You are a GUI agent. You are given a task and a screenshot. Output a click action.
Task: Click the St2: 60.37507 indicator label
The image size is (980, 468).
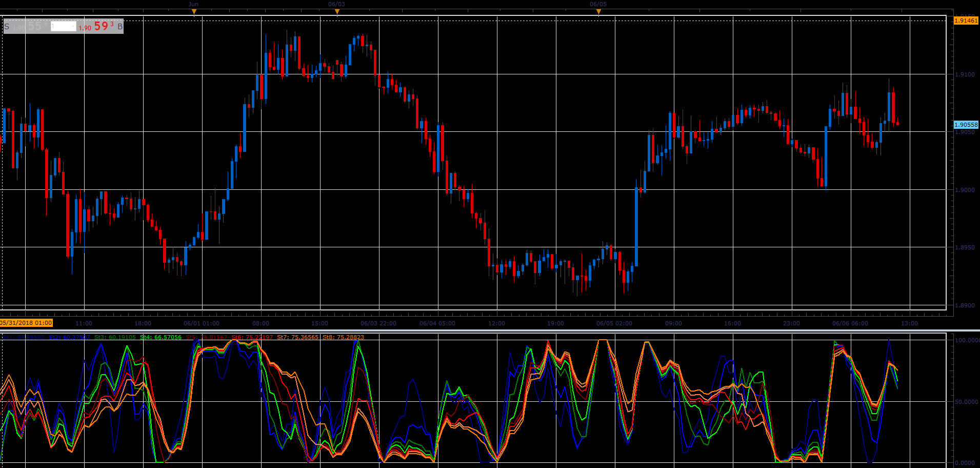pos(70,337)
